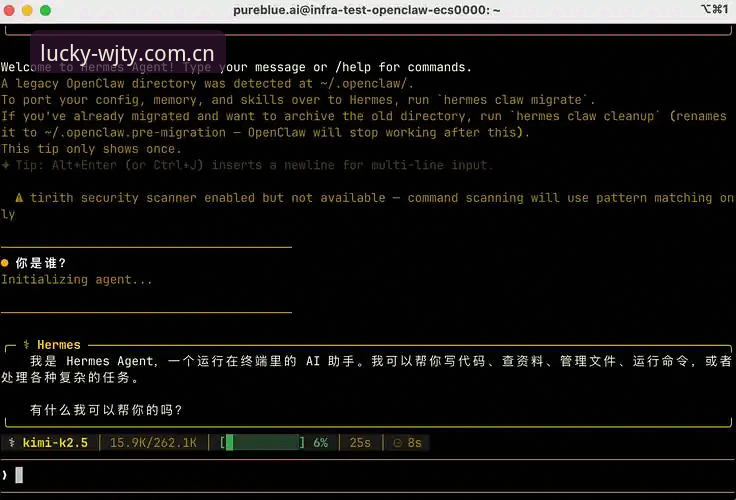Click the yellow minimize window button

pos(27,10)
